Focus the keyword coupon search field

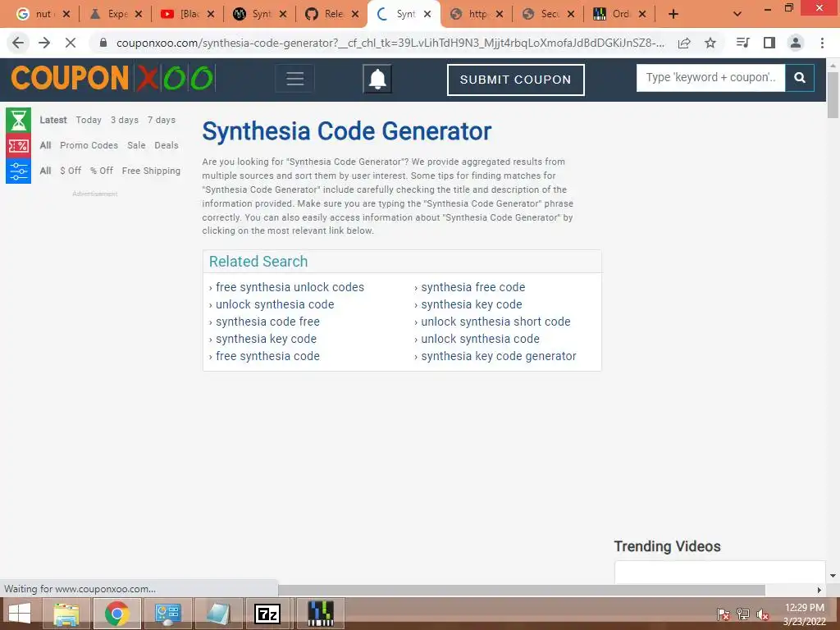(x=710, y=78)
